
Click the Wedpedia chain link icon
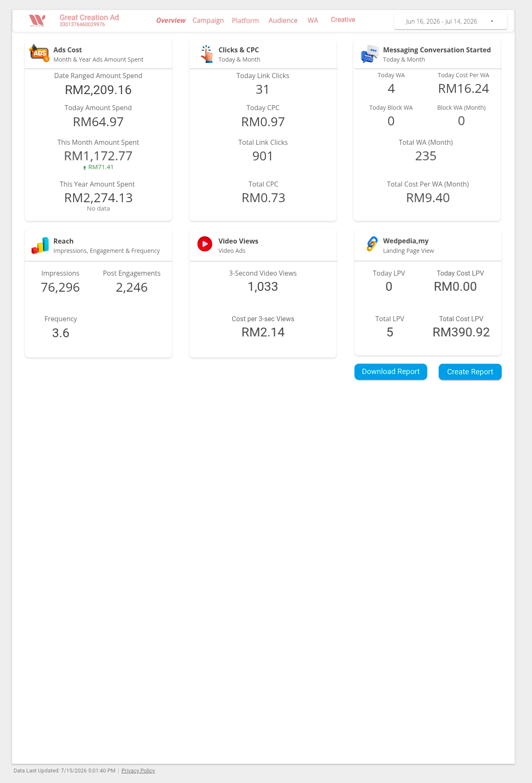click(372, 244)
